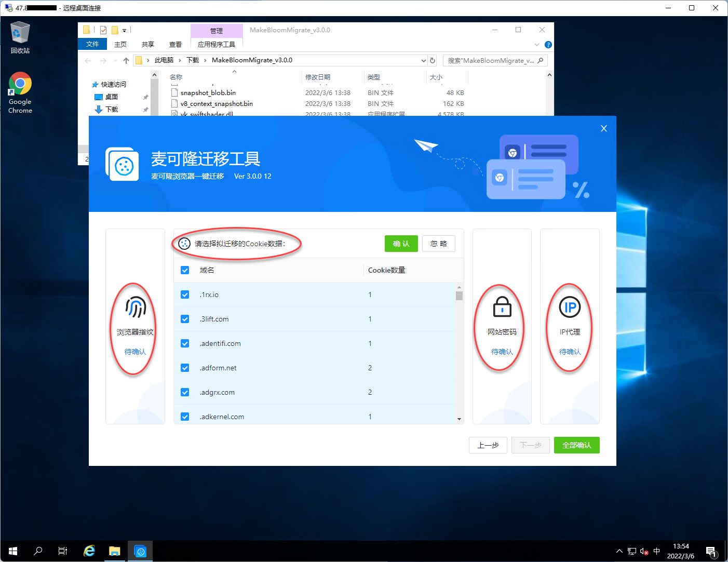This screenshot has height=562, width=728.
Task: Click the Explorer search box
Action: coord(495,61)
